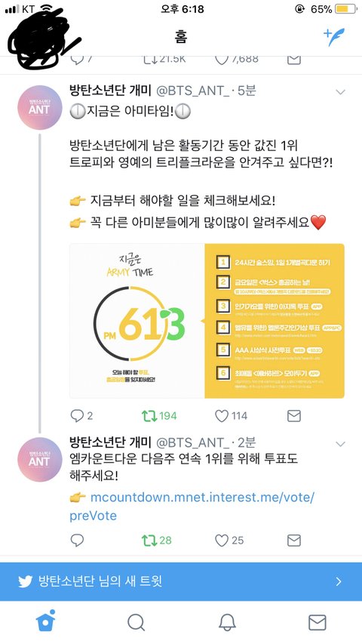Open the Messages tab in bottom bar
The height and width of the screenshot is (644, 362).
318,623
